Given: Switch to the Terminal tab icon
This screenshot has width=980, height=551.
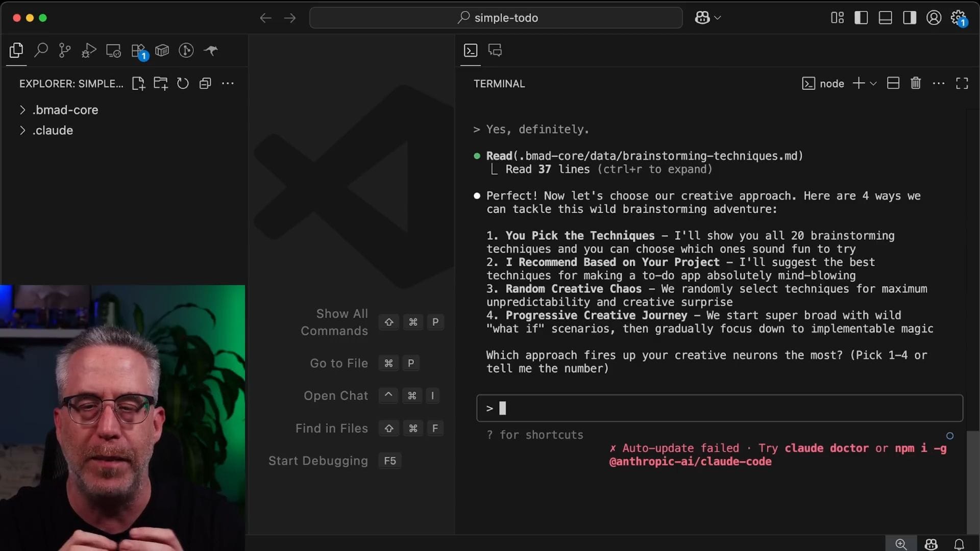Looking at the screenshot, I should pos(471,51).
